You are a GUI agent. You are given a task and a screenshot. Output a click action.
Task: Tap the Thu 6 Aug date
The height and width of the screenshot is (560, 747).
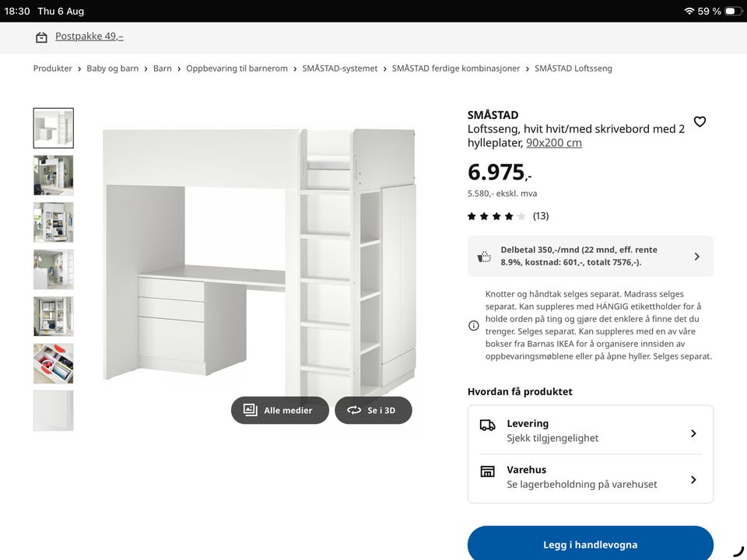pyautogui.click(x=61, y=11)
